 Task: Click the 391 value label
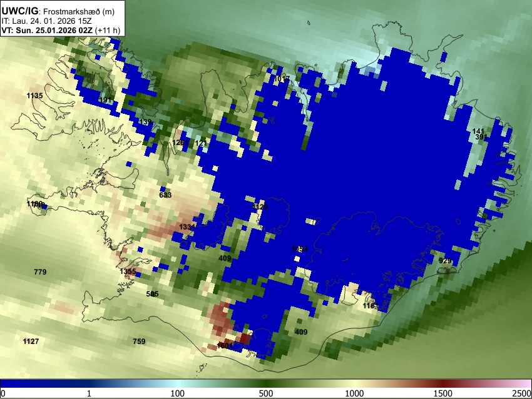click(x=481, y=138)
